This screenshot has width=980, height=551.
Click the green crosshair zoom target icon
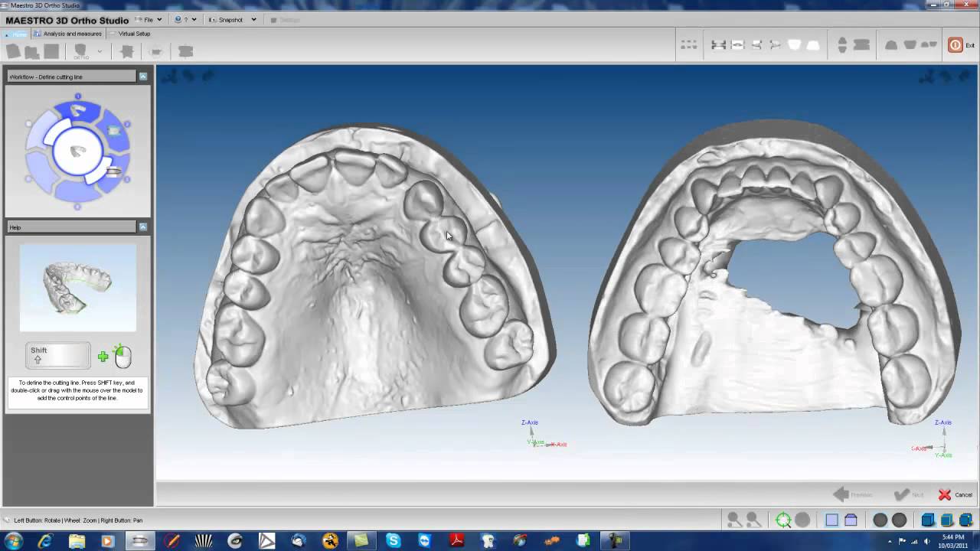tap(783, 520)
